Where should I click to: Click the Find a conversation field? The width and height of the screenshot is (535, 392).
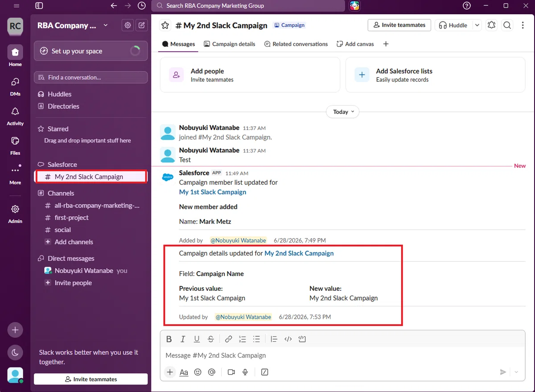(91, 77)
